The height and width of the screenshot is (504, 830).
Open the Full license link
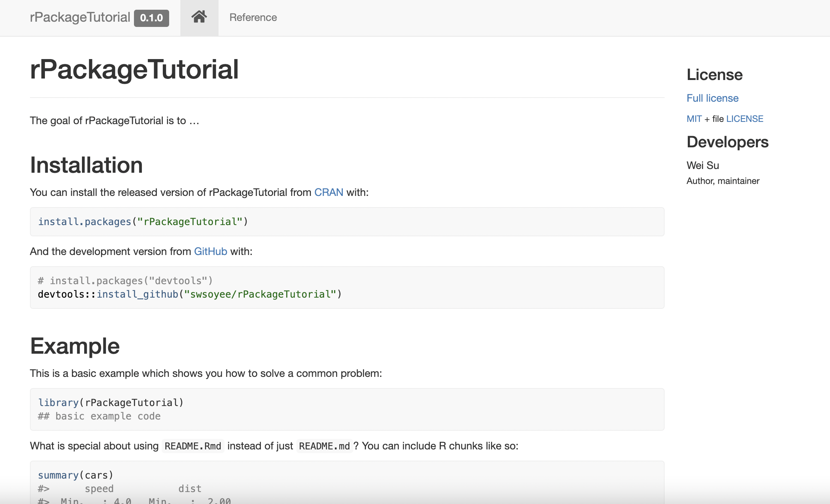click(x=712, y=98)
